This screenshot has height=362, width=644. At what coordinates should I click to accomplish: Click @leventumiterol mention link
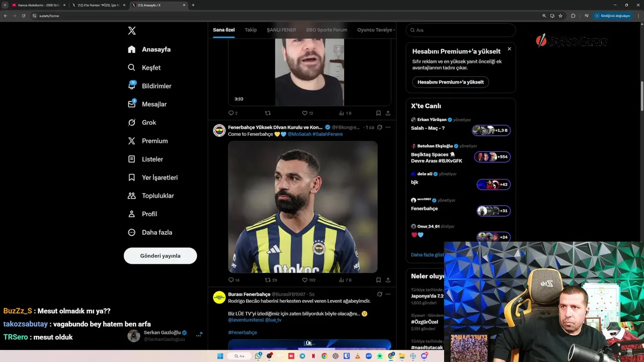[246, 320]
